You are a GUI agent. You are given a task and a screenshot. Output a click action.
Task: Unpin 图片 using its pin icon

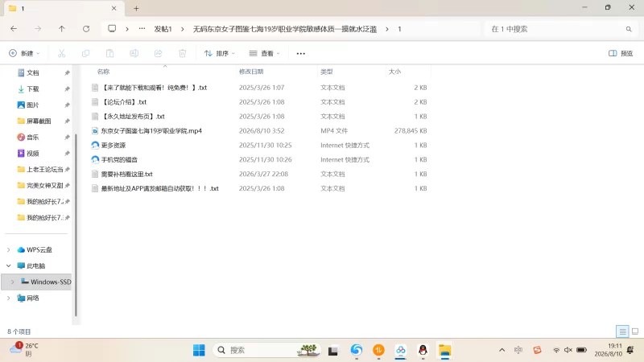(x=67, y=105)
